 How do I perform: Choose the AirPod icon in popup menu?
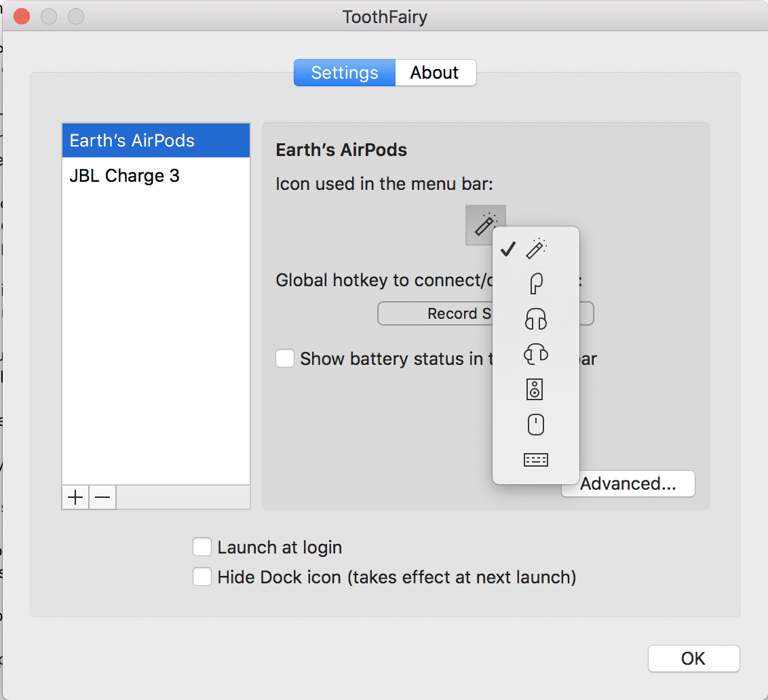(536, 284)
